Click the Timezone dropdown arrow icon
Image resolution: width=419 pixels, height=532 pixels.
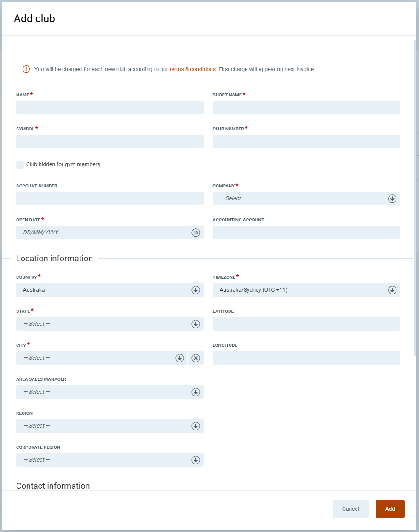392,290
